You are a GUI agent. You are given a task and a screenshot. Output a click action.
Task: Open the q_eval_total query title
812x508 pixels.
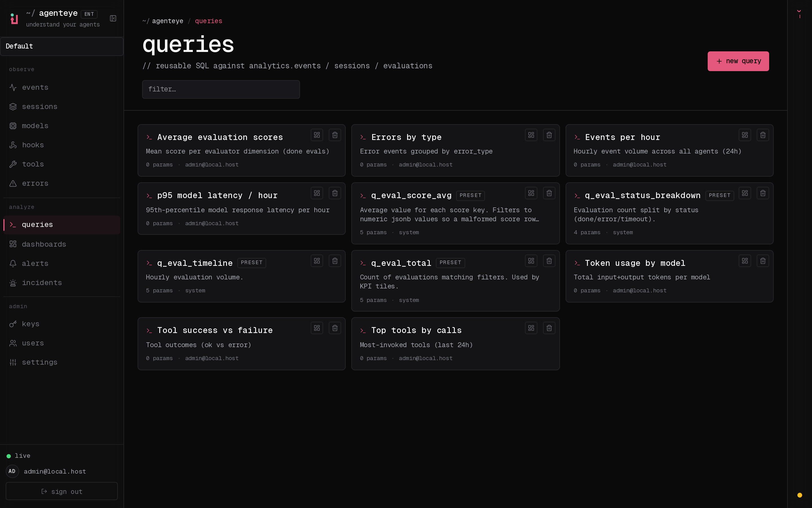[401, 263]
